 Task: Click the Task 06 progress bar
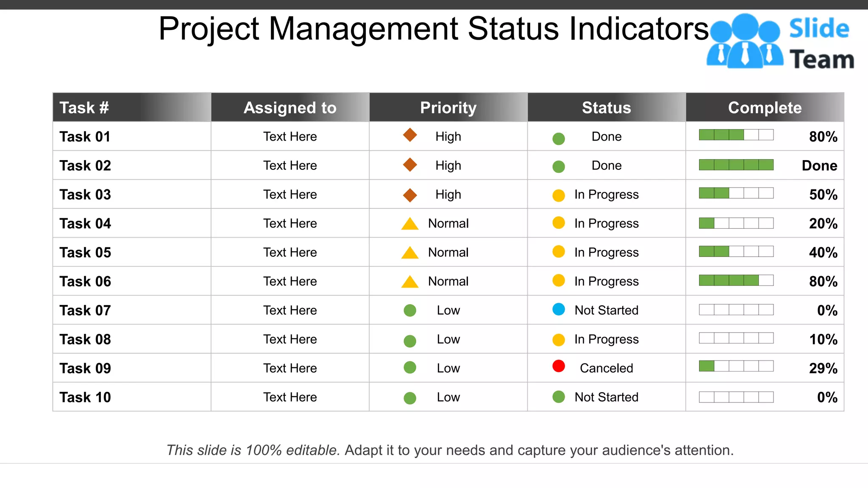tap(736, 280)
